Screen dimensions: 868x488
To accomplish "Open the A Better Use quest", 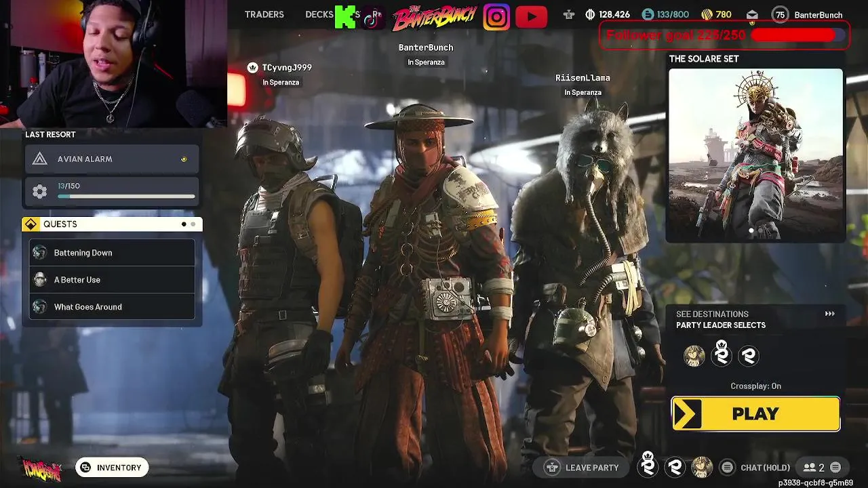I will tap(112, 280).
